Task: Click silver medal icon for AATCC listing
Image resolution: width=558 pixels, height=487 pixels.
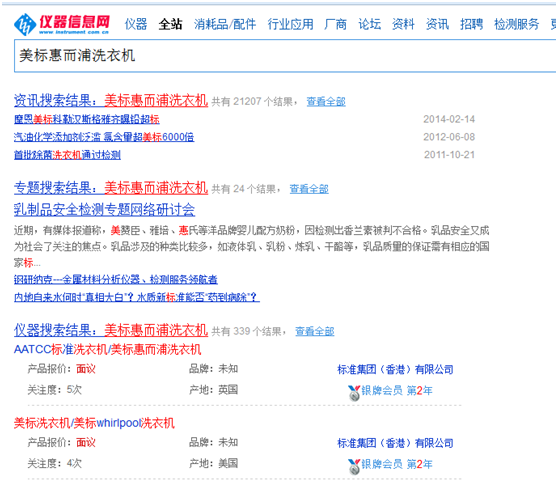Action: (x=354, y=392)
